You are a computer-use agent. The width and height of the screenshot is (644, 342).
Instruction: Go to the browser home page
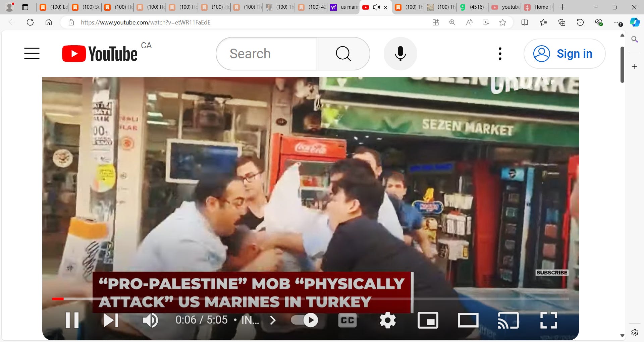tap(49, 22)
